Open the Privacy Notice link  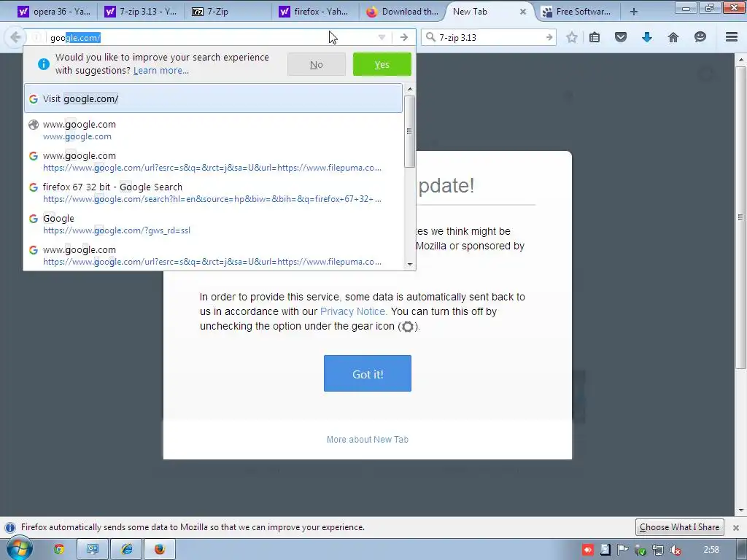354,311
